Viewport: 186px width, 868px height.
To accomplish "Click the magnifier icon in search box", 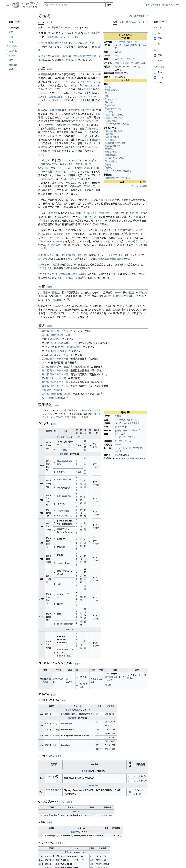I will (x=47, y=5).
